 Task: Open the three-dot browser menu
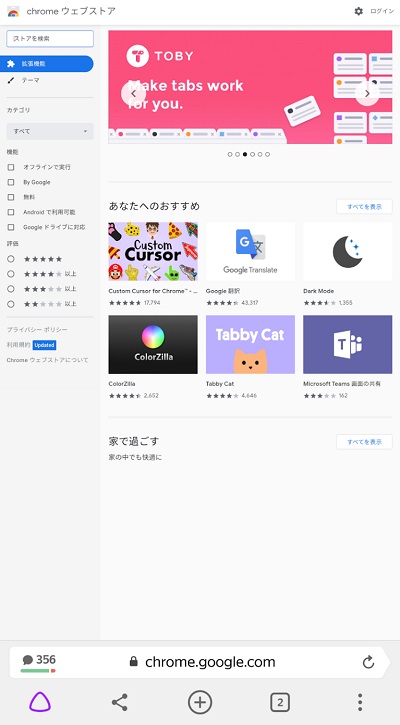click(360, 702)
